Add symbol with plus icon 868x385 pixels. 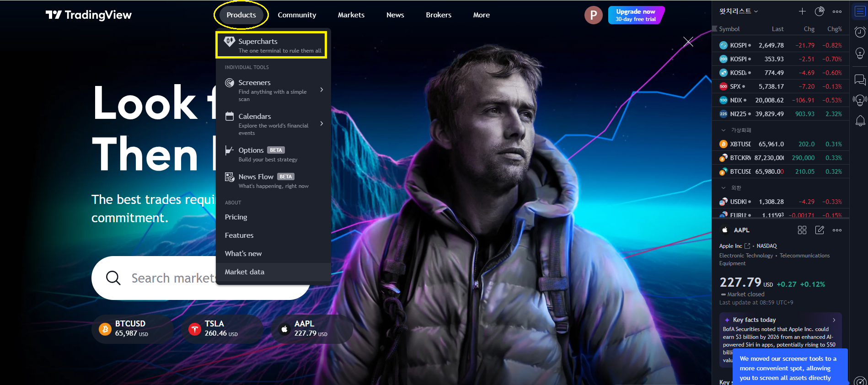[x=802, y=11]
